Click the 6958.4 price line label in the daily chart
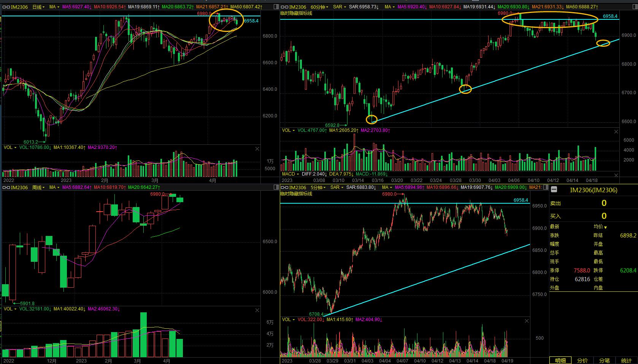The image size is (638, 364). tap(251, 21)
